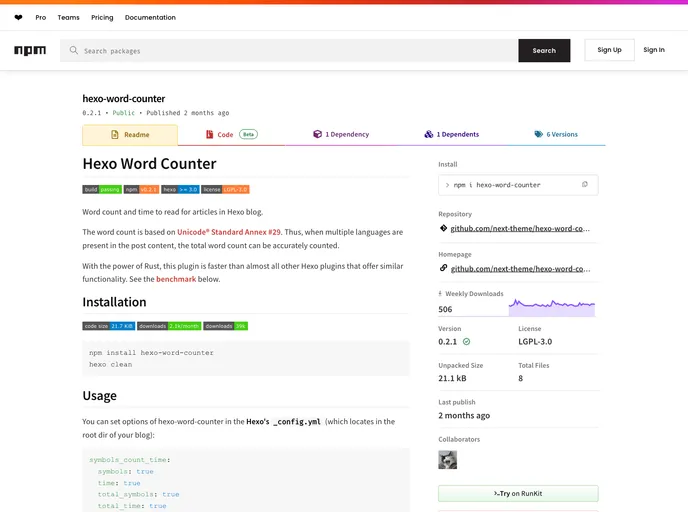Click the Usage heading
Image resolution: width=688 pixels, height=512 pixels.
point(100,396)
